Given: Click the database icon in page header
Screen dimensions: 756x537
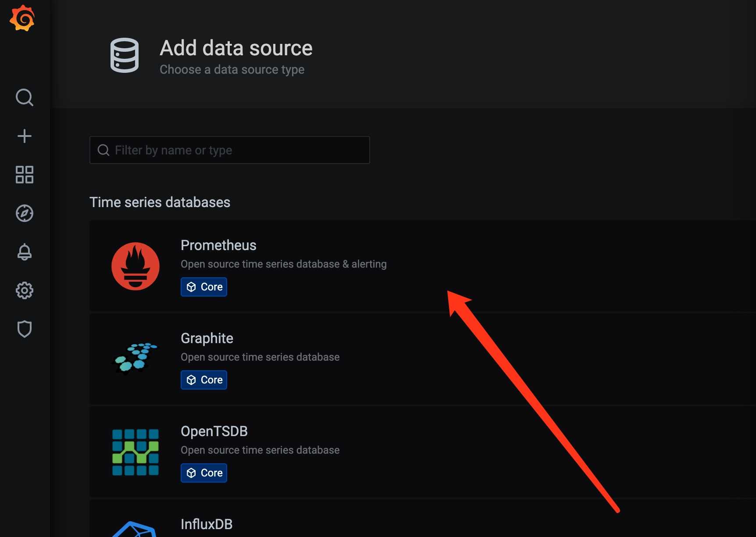Looking at the screenshot, I should point(125,55).
